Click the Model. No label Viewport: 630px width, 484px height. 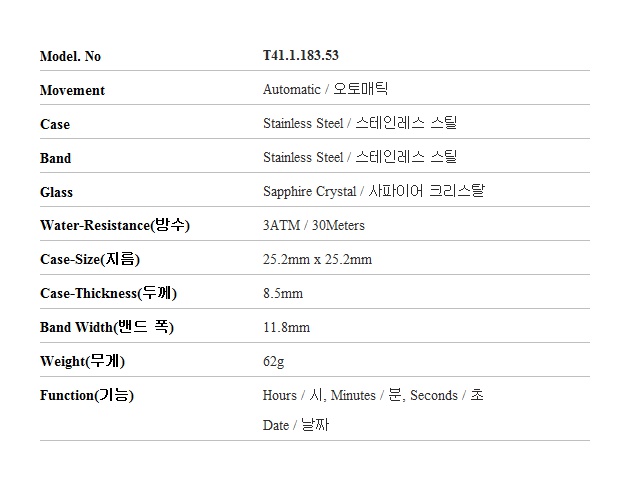coord(70,56)
